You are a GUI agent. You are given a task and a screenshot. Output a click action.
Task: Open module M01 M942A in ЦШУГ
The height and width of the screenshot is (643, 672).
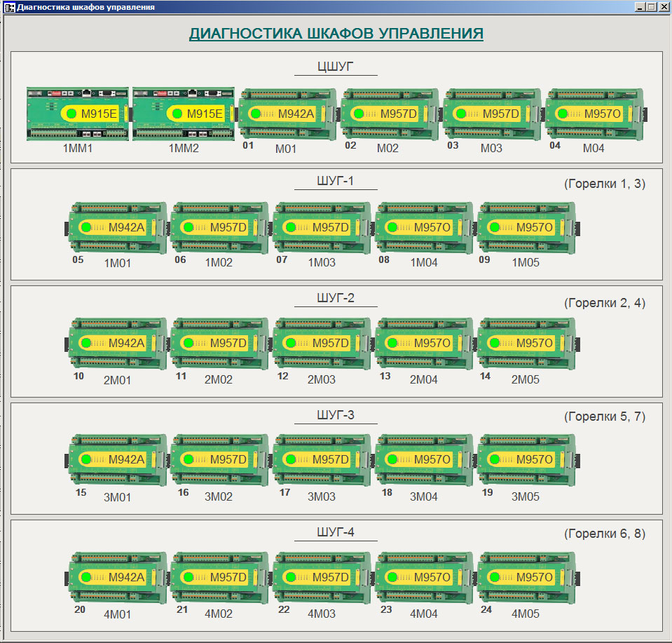coord(287,114)
